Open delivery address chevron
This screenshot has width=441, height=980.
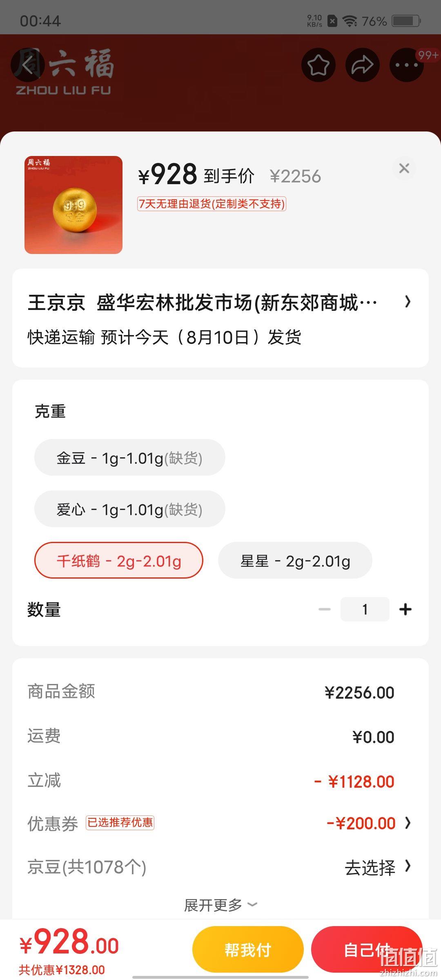click(x=408, y=302)
